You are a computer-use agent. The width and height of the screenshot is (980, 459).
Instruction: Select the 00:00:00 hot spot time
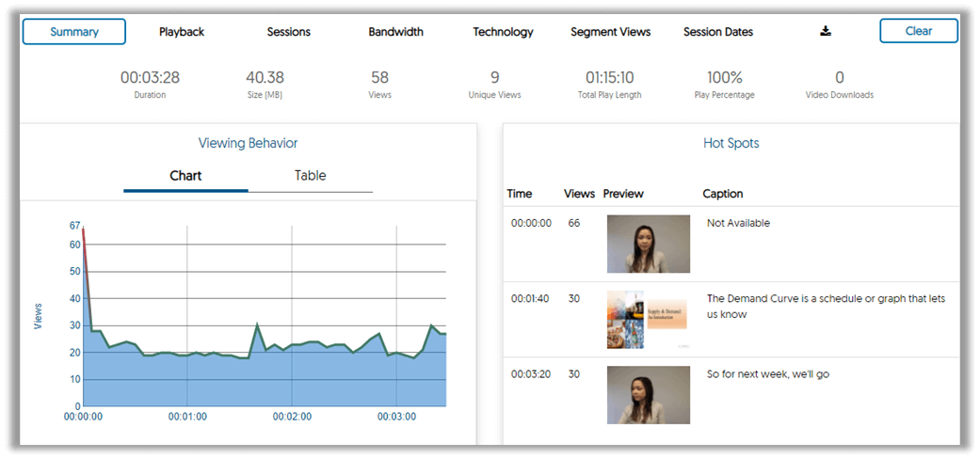(531, 223)
